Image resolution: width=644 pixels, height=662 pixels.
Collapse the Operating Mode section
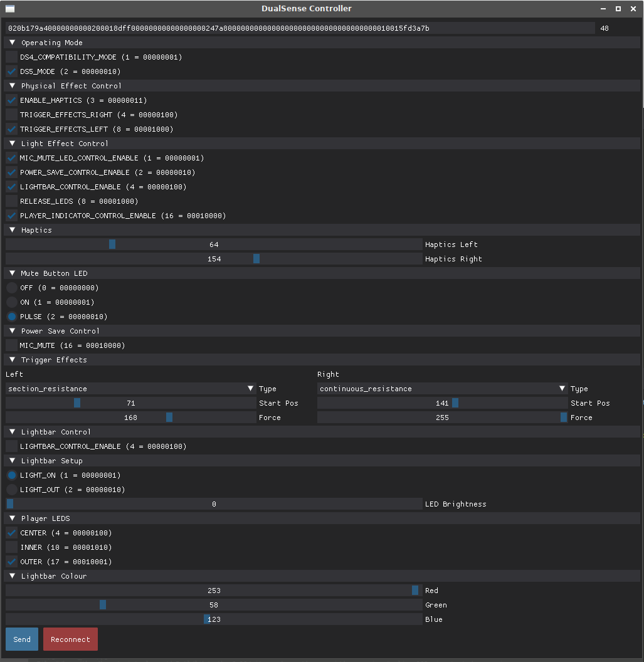11,42
